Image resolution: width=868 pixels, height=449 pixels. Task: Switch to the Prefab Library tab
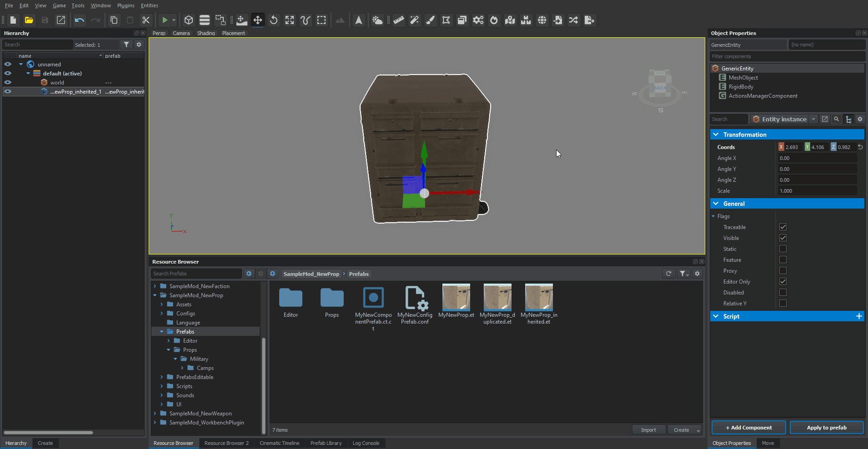point(326,443)
